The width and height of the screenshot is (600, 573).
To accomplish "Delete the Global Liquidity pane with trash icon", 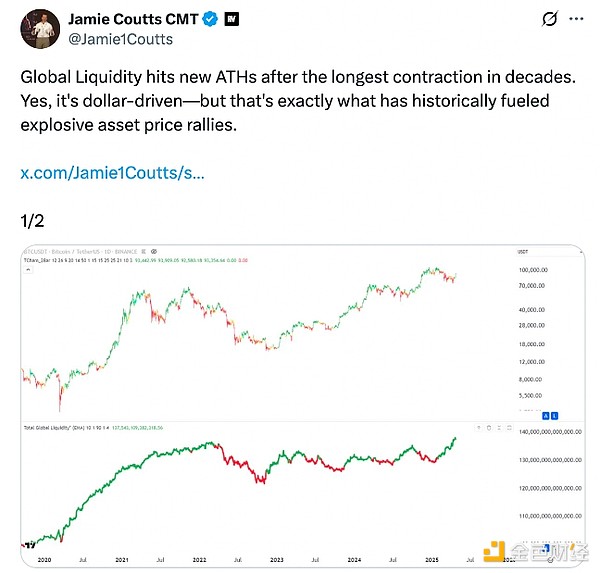I will [488, 427].
